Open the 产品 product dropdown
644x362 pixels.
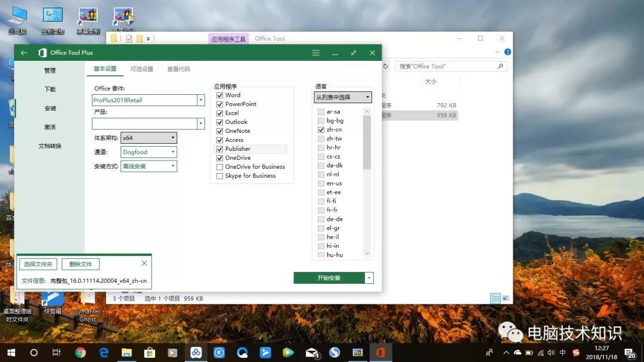tap(200, 123)
